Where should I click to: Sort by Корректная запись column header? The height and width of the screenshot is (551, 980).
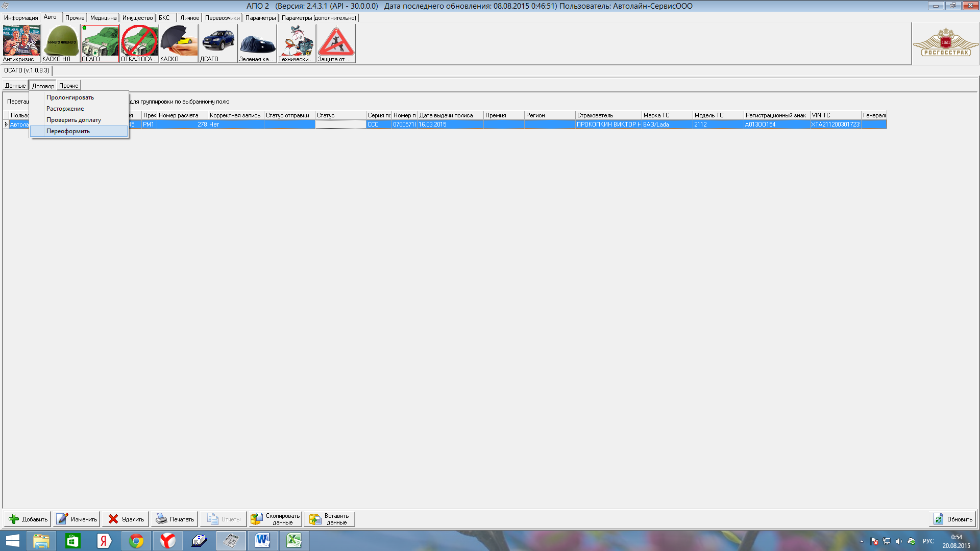coord(236,115)
